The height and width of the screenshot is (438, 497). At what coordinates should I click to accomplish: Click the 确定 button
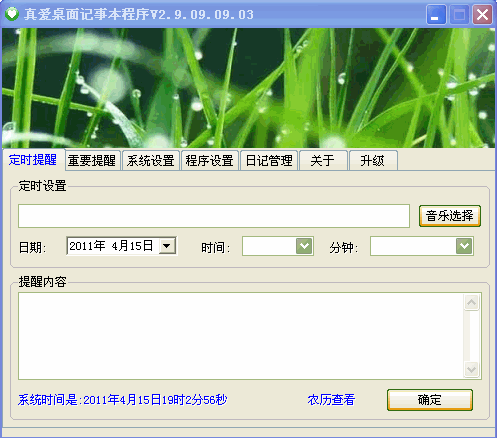430,400
